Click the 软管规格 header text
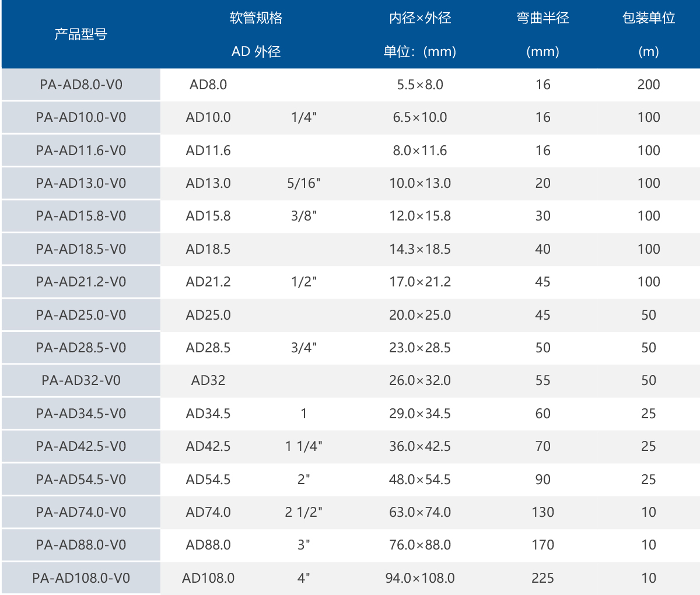This screenshot has height=595, width=700. (x=256, y=18)
